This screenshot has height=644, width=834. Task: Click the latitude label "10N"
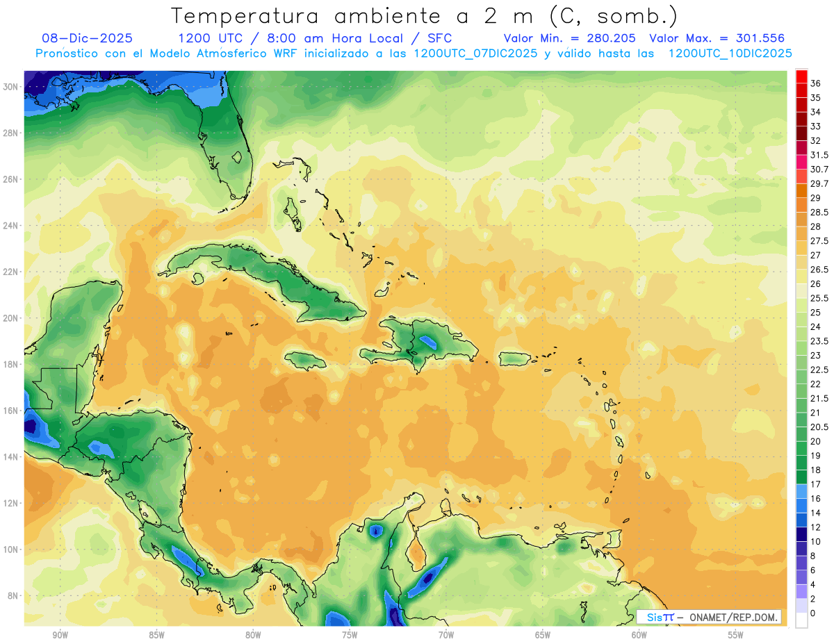point(10,549)
